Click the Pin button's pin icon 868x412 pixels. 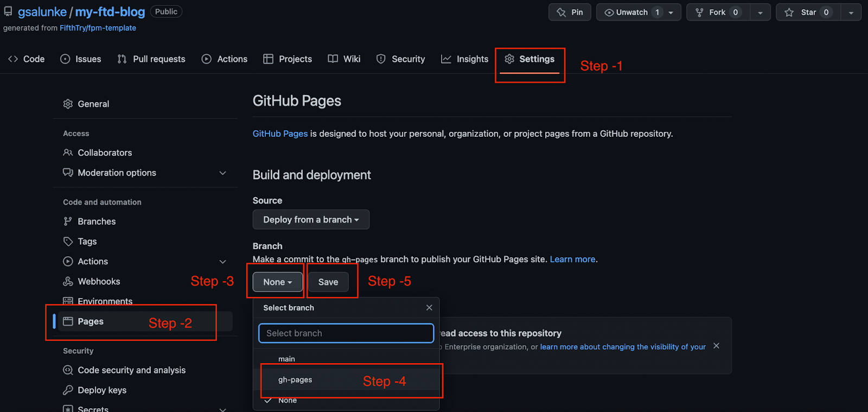[x=561, y=12]
